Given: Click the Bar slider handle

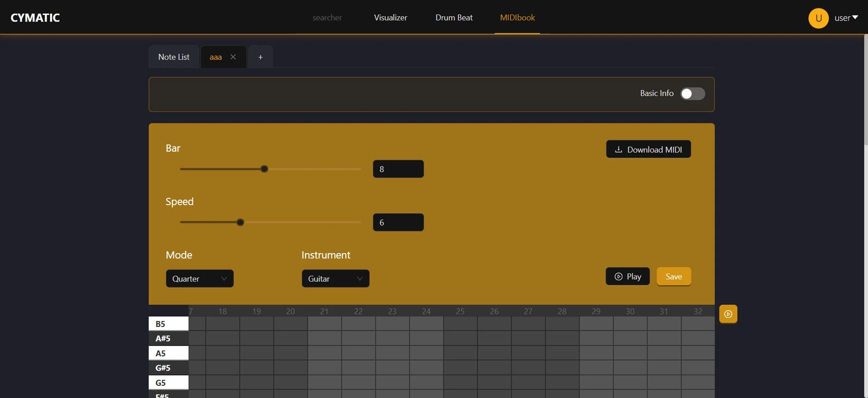Looking at the screenshot, I should pos(264,169).
